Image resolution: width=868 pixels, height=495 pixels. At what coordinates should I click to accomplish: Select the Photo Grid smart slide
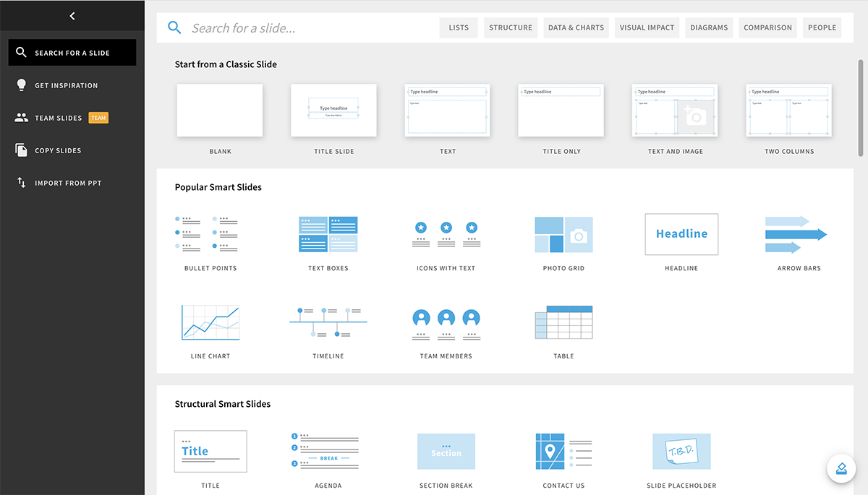(563, 234)
